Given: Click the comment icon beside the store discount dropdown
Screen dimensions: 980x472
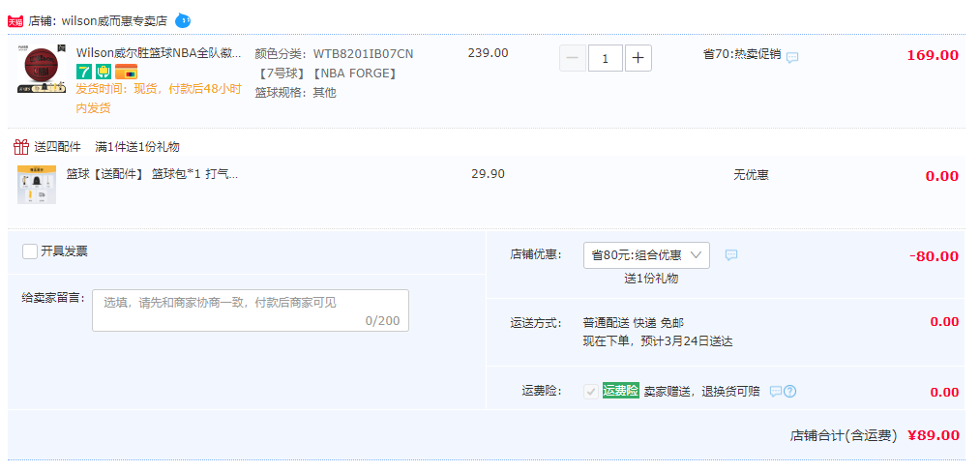Looking at the screenshot, I should tap(731, 255).
